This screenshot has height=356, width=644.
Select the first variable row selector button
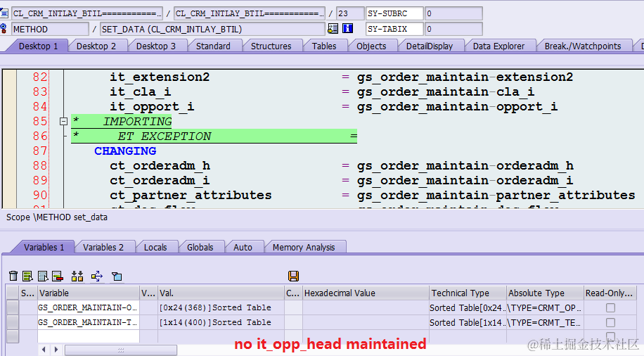[13, 307]
